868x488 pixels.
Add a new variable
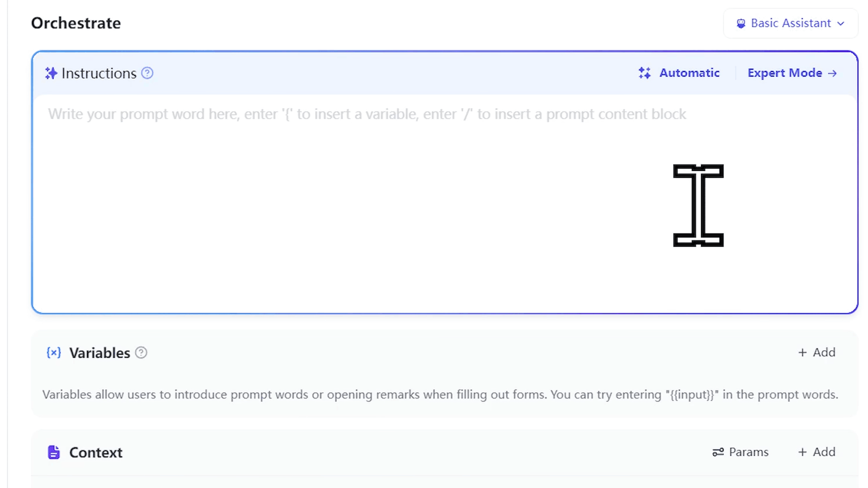(817, 352)
